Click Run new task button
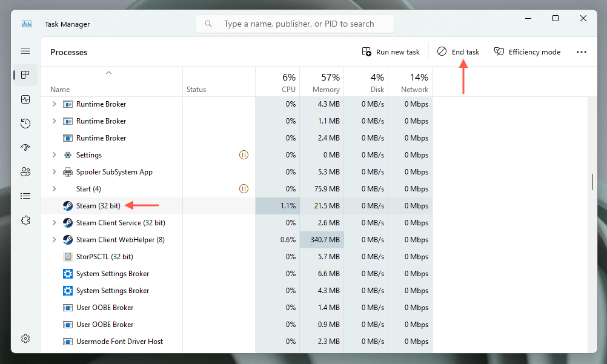Image resolution: width=607 pixels, height=364 pixels. pos(391,52)
